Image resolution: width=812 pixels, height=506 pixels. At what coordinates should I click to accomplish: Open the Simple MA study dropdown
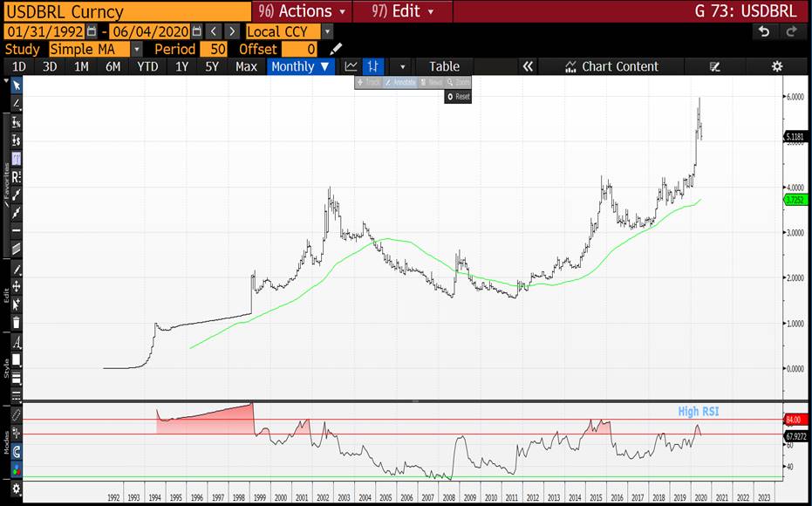[136, 49]
